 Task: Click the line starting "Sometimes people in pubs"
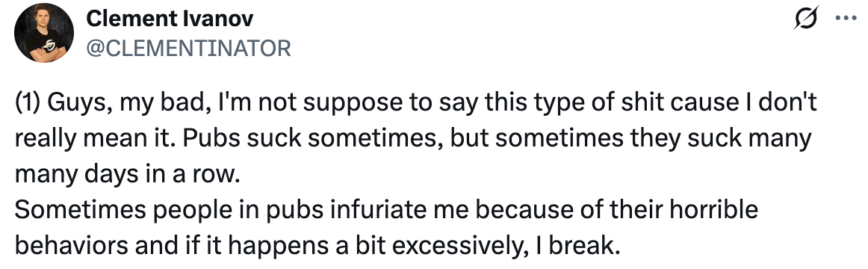(x=386, y=211)
